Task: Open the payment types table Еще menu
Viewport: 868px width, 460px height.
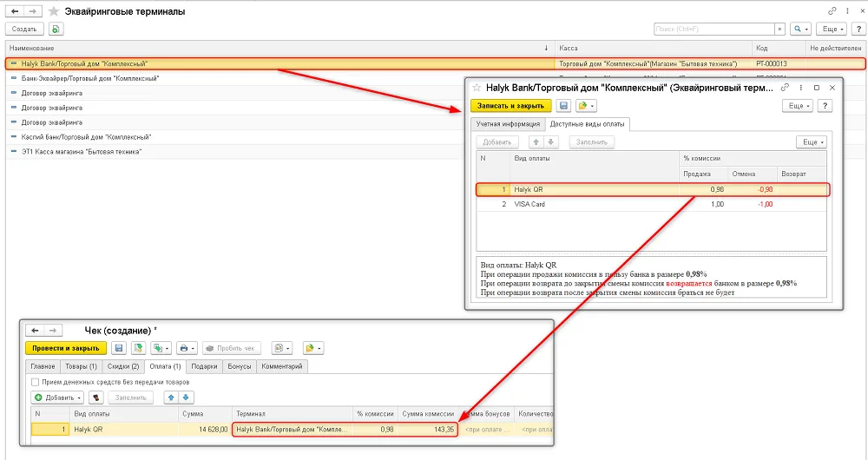Action: (x=812, y=142)
